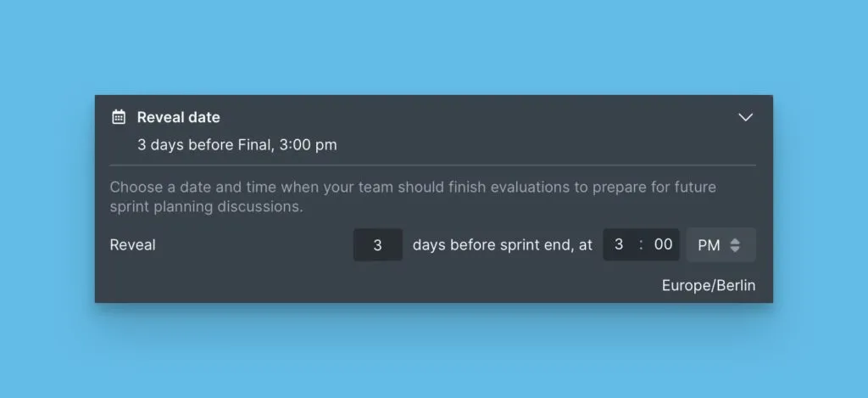Click the calendar icon beside Reveal date
This screenshot has height=398, width=868.
tap(119, 117)
